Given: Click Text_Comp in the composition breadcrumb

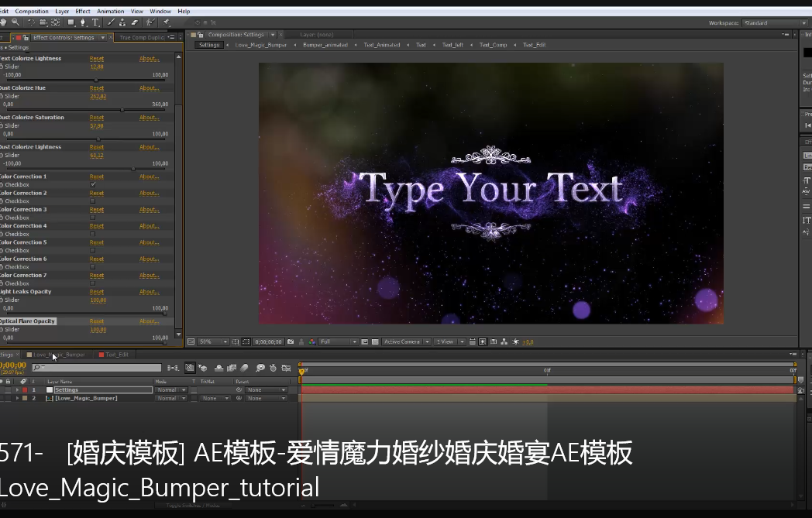Looking at the screenshot, I should click(493, 45).
